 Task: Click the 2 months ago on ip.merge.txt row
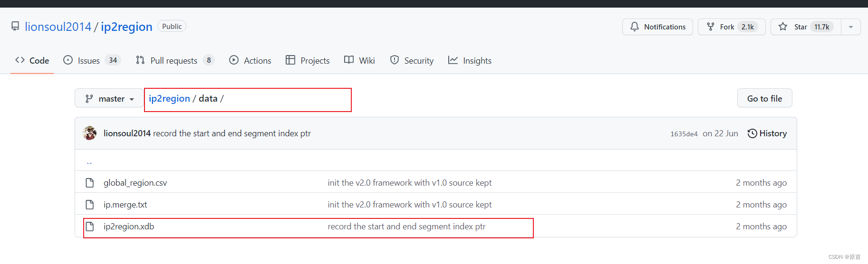point(761,205)
